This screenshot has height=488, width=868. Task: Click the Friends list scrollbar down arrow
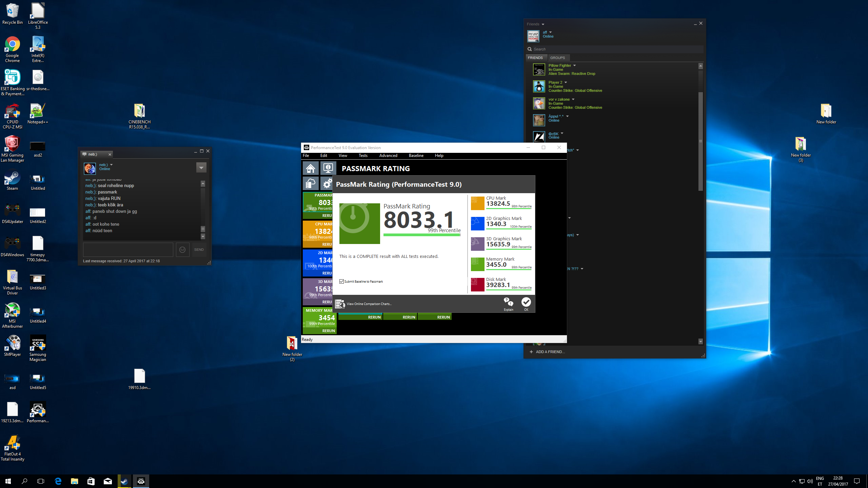[701, 342]
